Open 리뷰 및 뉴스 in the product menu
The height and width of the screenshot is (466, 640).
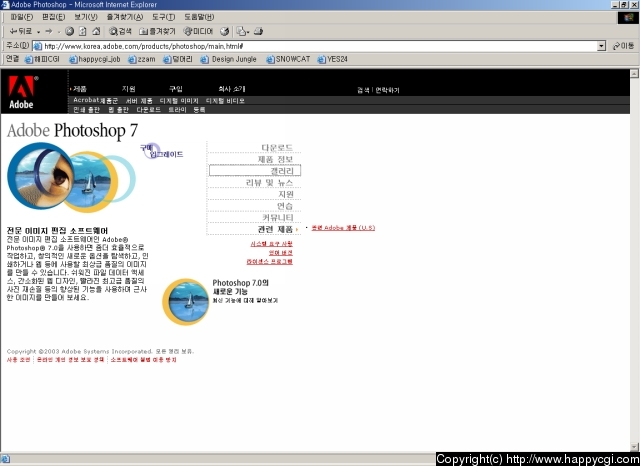coord(269,182)
